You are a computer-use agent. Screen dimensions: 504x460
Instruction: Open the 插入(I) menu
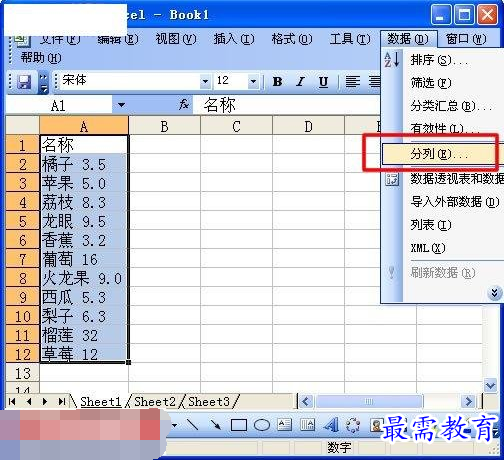(x=234, y=39)
